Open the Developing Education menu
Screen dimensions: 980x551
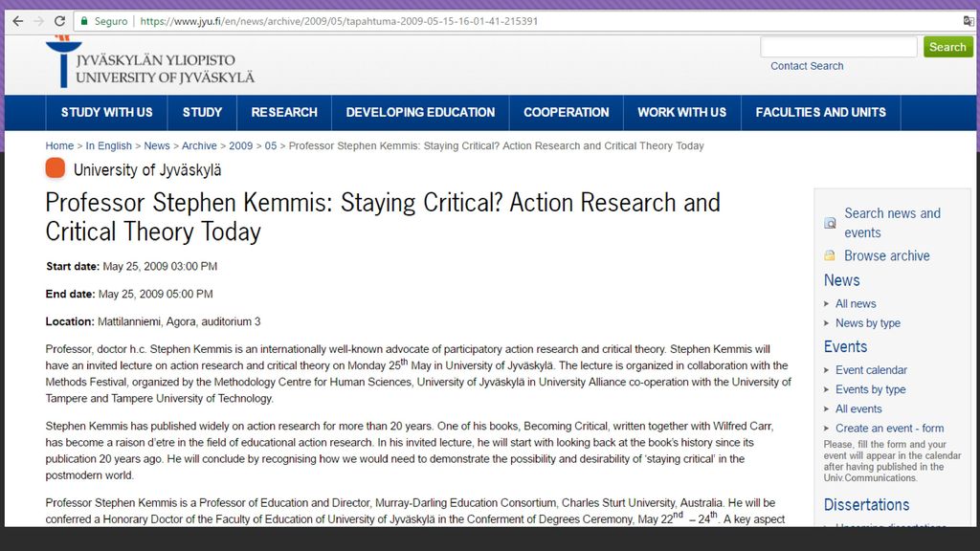tap(420, 113)
